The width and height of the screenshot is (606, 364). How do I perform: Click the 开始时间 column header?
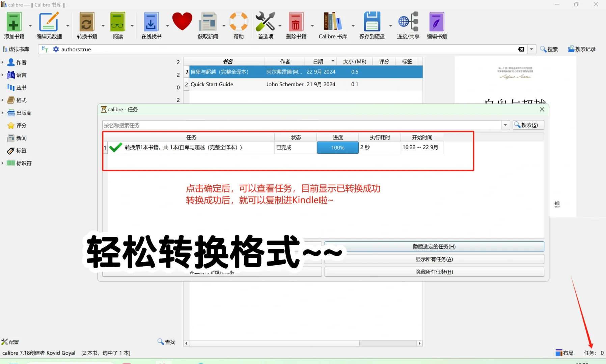tap(422, 137)
